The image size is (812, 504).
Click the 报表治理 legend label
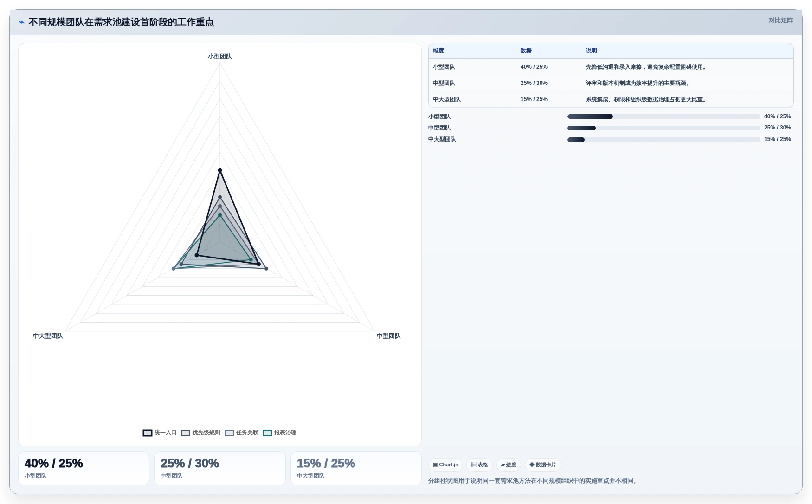pos(285,433)
